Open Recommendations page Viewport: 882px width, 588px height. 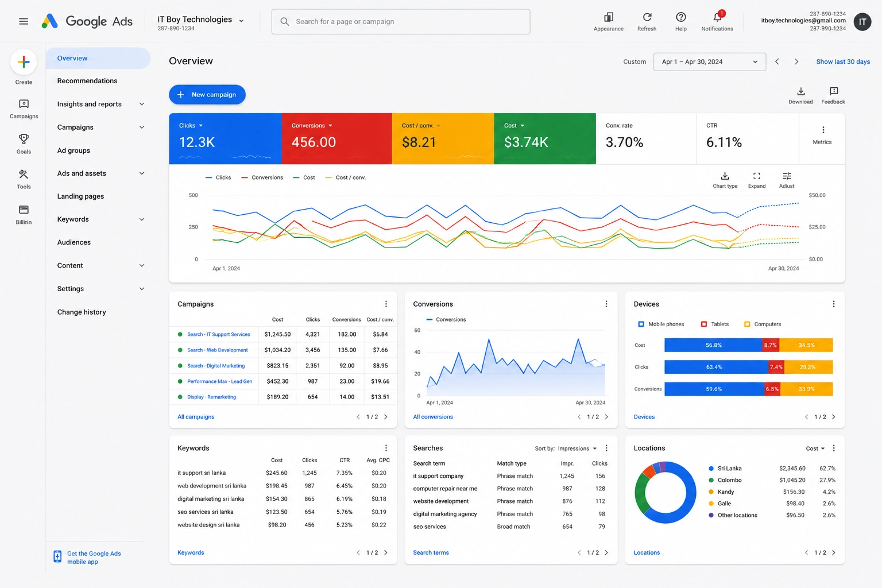tap(87, 81)
